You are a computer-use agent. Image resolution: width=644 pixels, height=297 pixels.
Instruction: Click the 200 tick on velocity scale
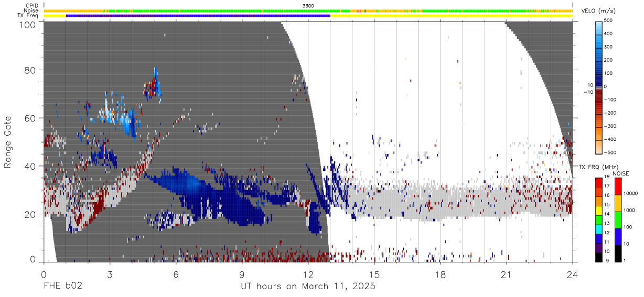608,60
